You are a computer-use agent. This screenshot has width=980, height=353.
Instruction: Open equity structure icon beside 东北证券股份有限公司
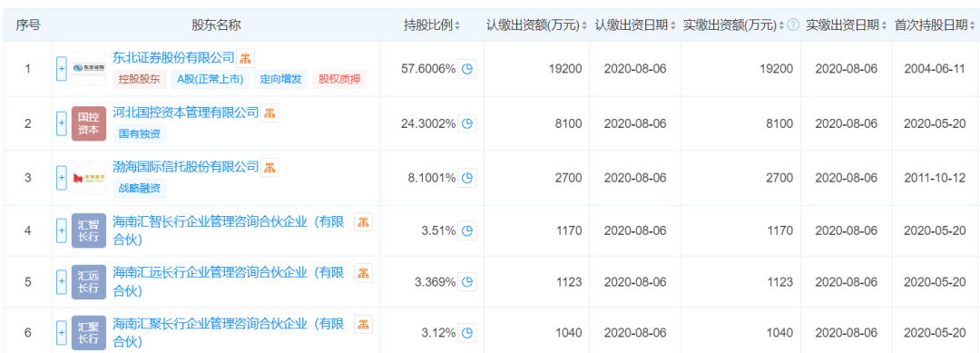(245, 59)
